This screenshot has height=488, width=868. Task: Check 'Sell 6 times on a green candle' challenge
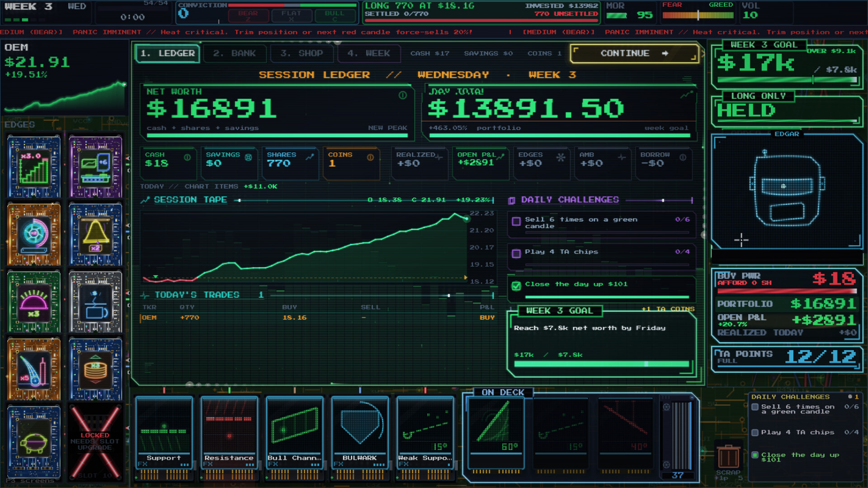tap(516, 221)
